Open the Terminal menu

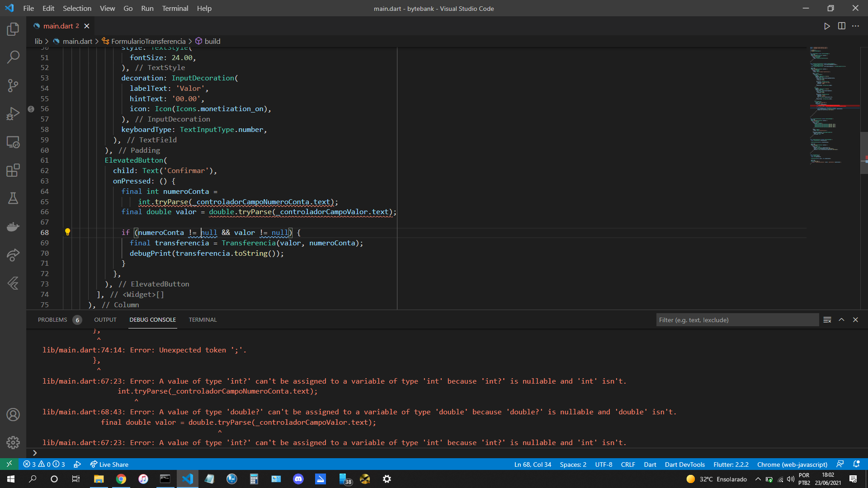175,8
